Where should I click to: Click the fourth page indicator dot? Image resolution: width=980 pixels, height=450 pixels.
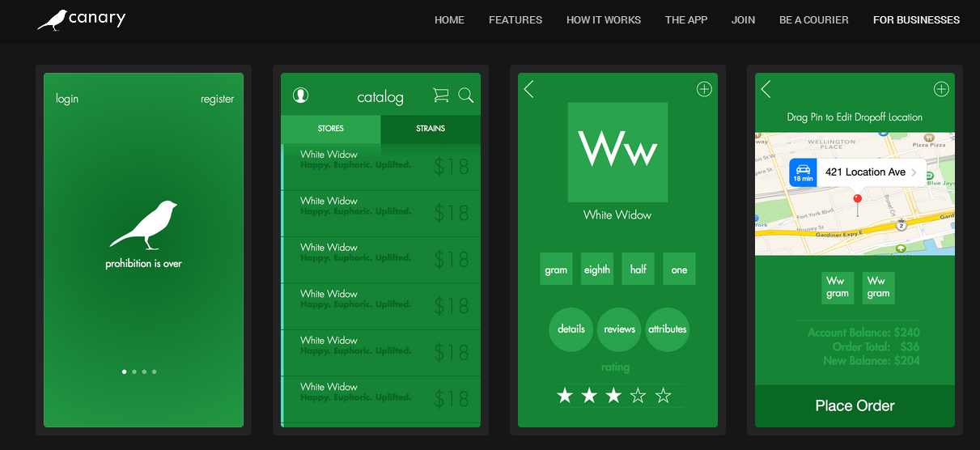154,371
